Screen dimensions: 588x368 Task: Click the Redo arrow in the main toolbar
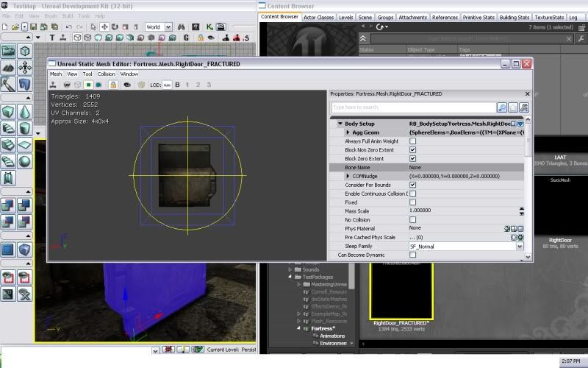tap(79, 27)
